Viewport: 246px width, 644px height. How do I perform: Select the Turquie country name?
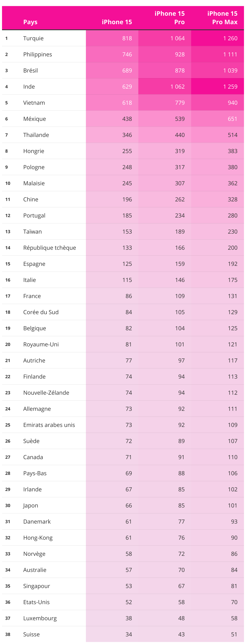click(x=33, y=38)
